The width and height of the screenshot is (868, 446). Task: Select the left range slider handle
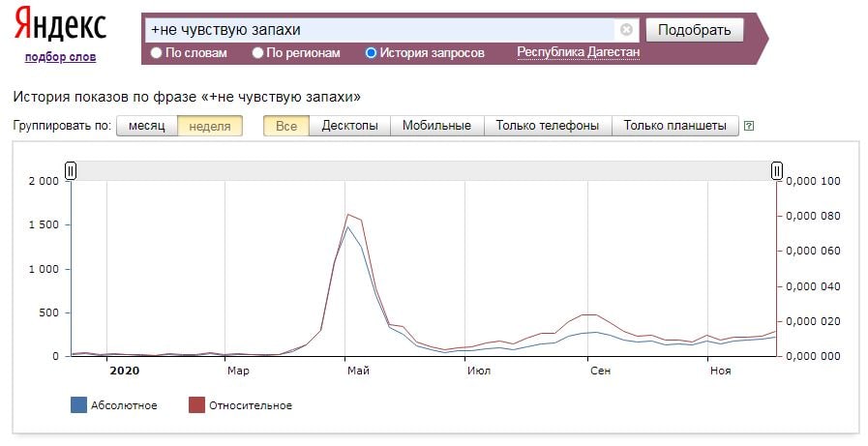point(71,171)
